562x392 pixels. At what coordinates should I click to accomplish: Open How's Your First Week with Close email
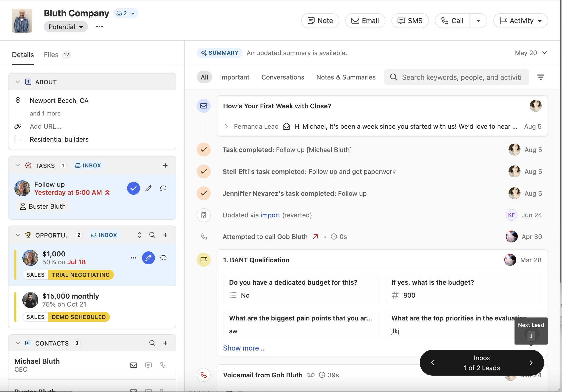click(277, 106)
